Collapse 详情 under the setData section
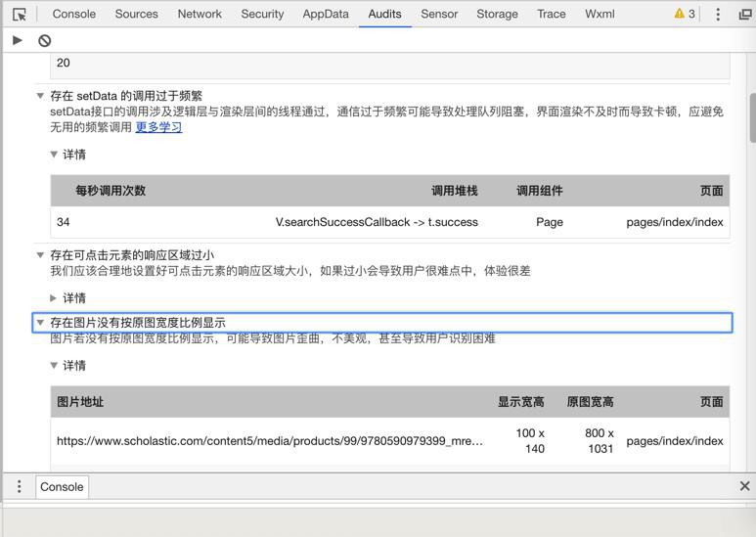The image size is (756, 537). [x=54, y=155]
